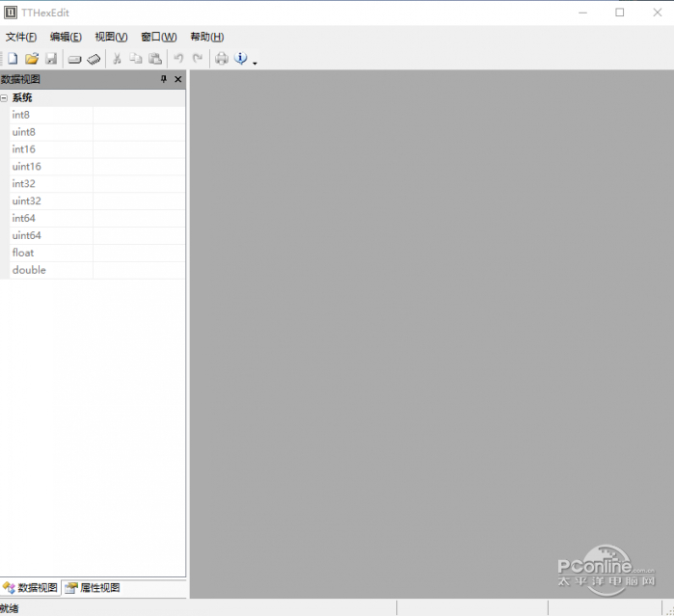Select the uint64 row
The image size is (674, 616).
97,235
